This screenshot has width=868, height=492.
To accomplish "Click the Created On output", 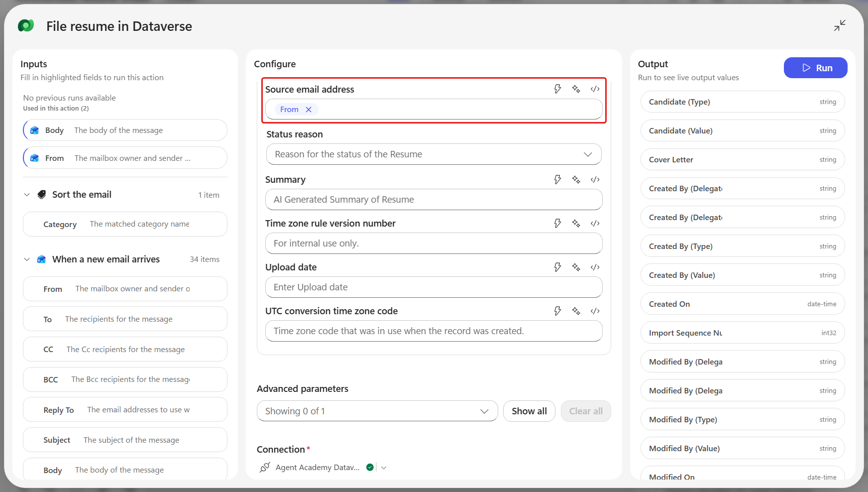I will pyautogui.click(x=743, y=304).
